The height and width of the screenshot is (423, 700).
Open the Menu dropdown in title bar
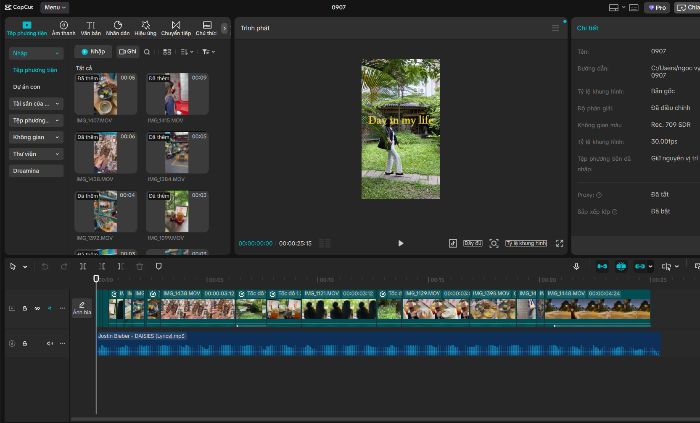[x=54, y=7]
